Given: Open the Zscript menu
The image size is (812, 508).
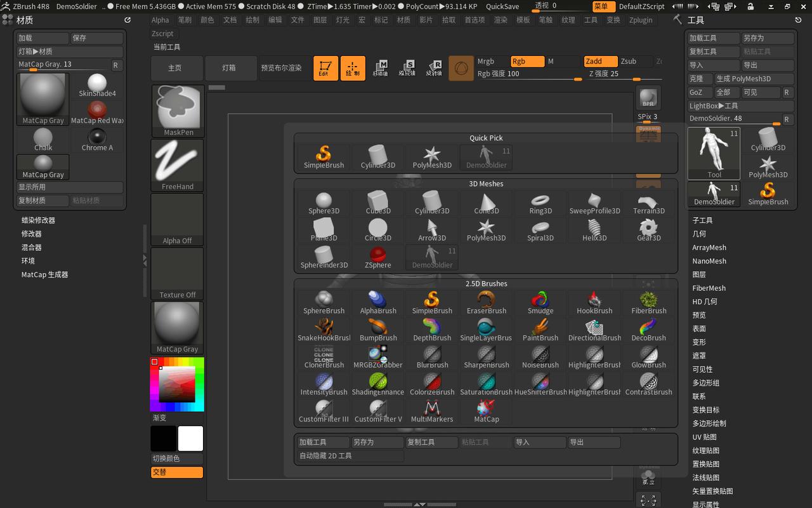Looking at the screenshot, I should coord(162,34).
